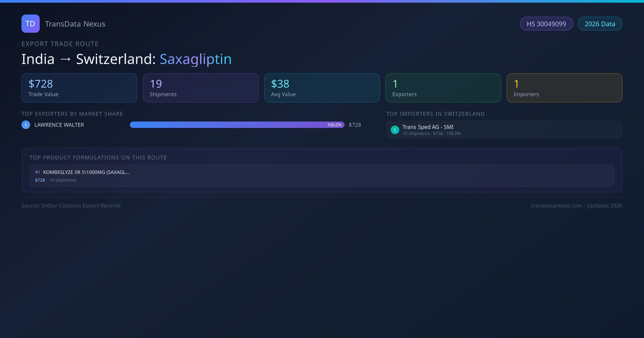Click the blue rank 1 exporter badge
The image size is (644, 338).
(x=26, y=125)
